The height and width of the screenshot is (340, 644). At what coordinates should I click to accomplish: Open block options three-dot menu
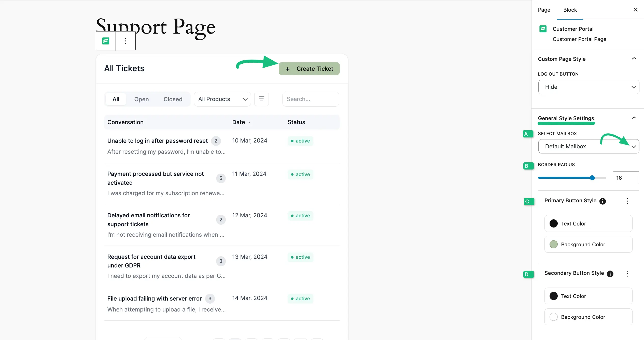coord(125,41)
